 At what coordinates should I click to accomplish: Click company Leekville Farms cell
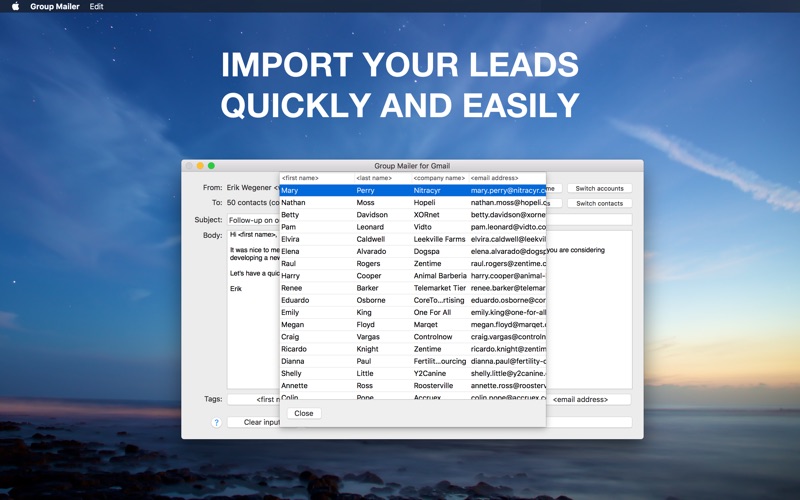pyautogui.click(x=439, y=239)
